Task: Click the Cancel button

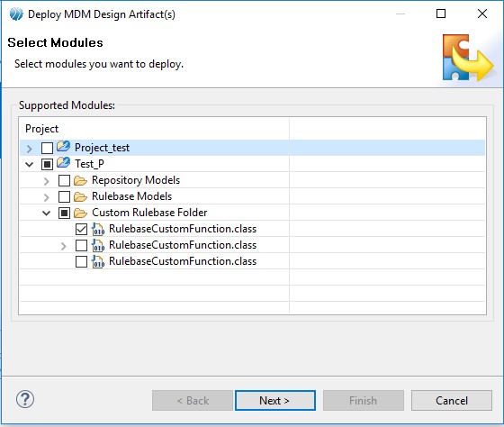Action: click(x=452, y=401)
